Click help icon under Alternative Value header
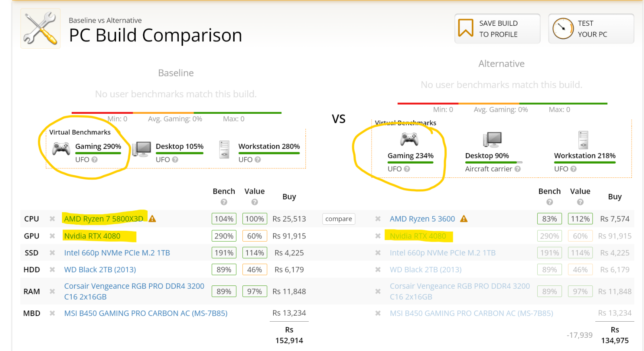The height and width of the screenshot is (351, 644). click(x=580, y=202)
